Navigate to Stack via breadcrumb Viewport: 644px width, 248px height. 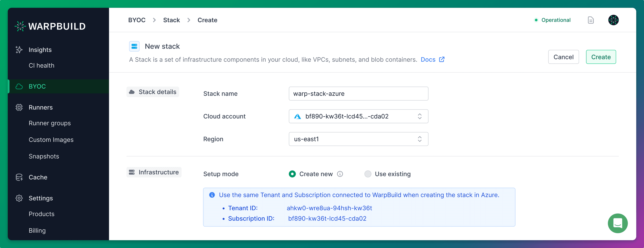tap(172, 20)
